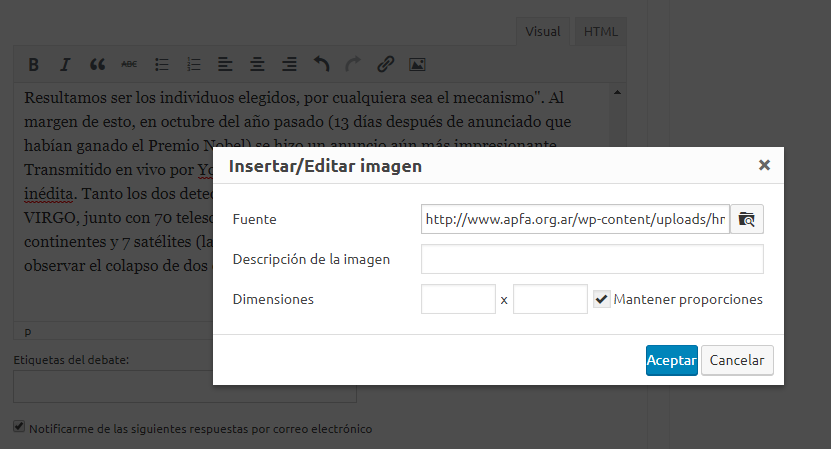Browse for image source file
Image resolution: width=831 pixels, height=449 pixels.
pyautogui.click(x=747, y=219)
